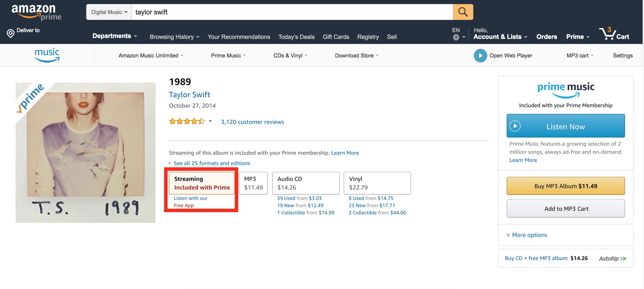The width and height of the screenshot is (644, 289).
Task: Click Open Web Player text
Action: [x=511, y=56]
